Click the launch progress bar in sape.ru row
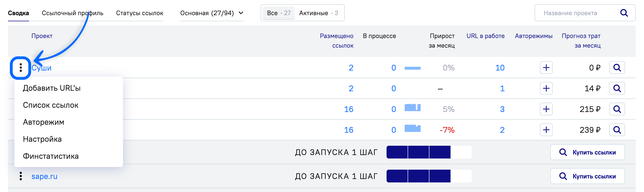 click(429, 176)
